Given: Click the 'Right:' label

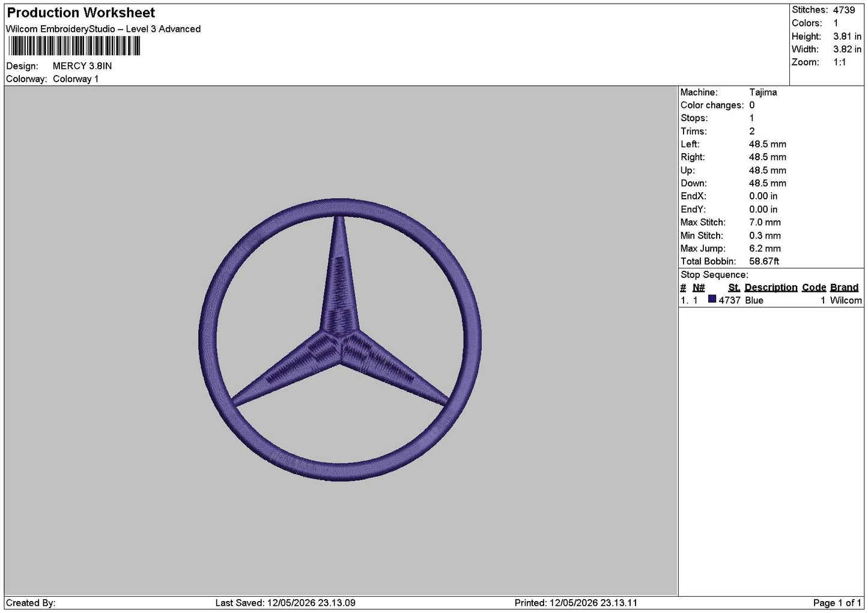Looking at the screenshot, I should (x=693, y=157).
